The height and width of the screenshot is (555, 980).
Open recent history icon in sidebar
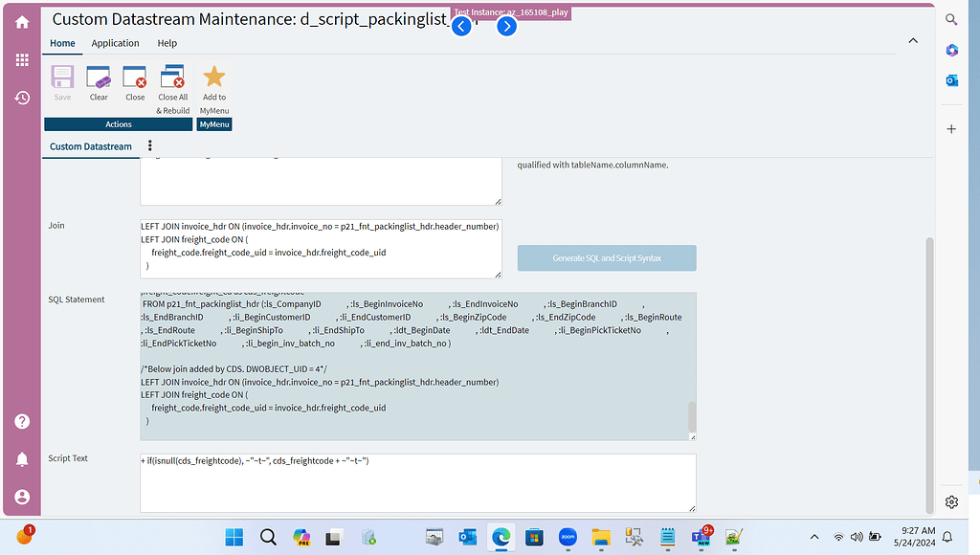21,97
